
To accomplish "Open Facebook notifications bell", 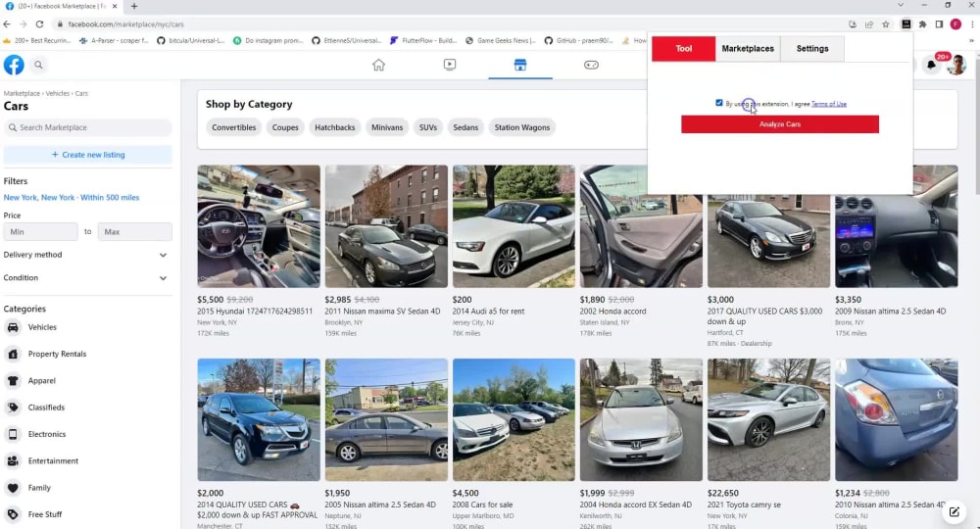I will tap(931, 65).
